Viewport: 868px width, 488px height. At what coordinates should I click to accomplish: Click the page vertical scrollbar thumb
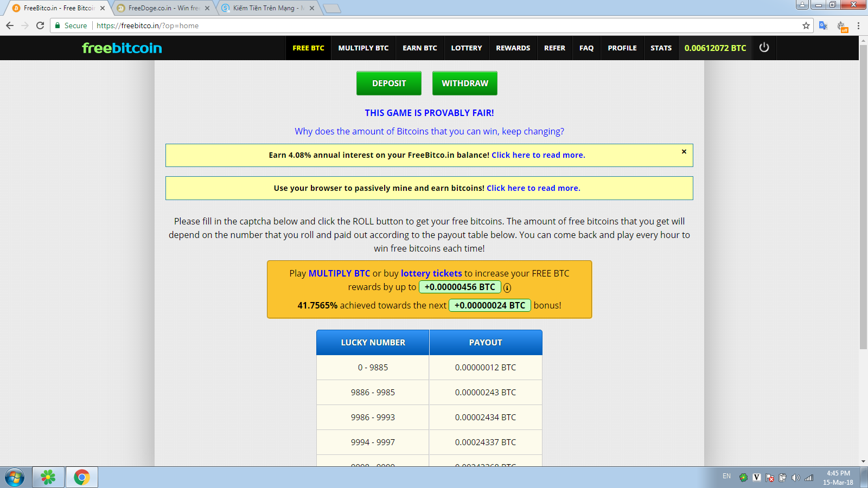(863, 197)
